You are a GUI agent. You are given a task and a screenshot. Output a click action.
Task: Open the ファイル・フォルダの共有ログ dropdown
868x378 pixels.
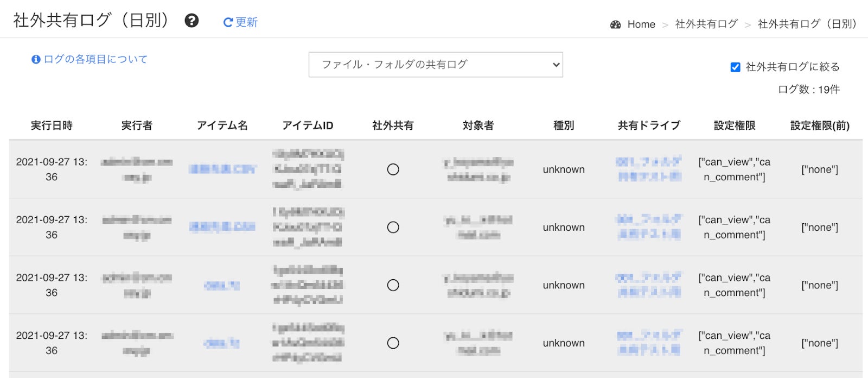click(x=435, y=65)
